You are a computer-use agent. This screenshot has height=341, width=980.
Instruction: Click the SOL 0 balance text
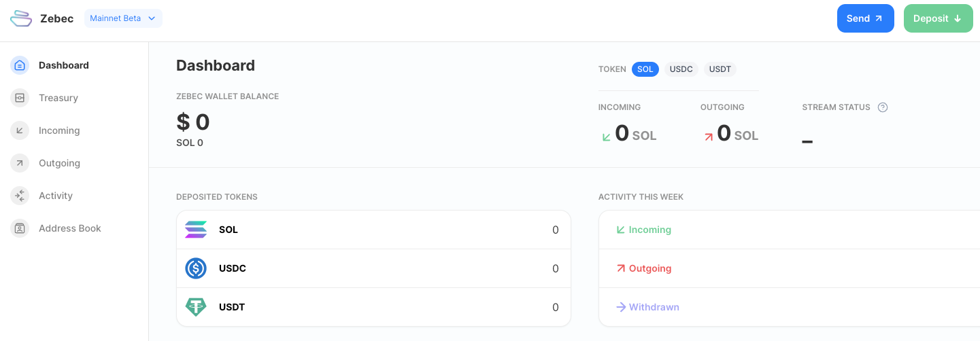tap(190, 143)
